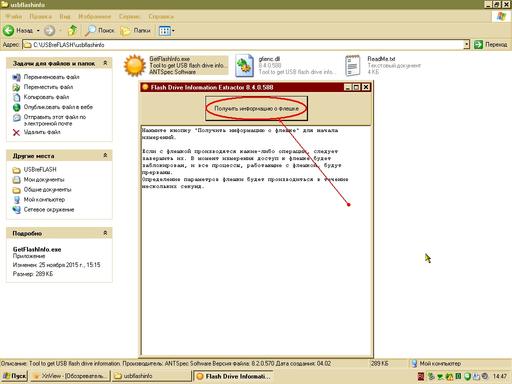
Task: Open the File (Файл) menu
Action: [14, 16]
